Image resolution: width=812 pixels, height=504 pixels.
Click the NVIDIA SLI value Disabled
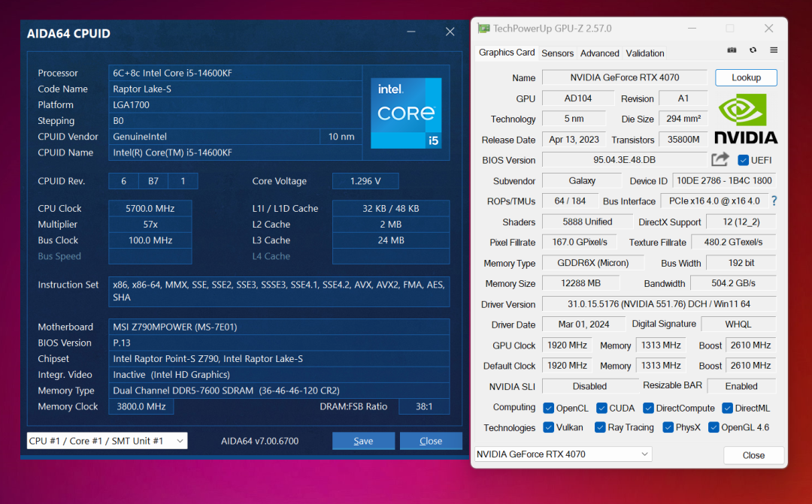pyautogui.click(x=589, y=386)
